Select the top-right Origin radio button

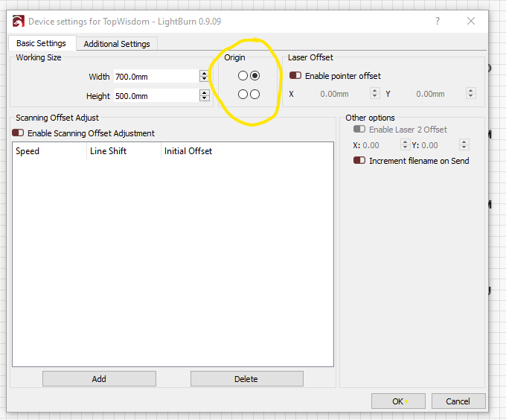(255, 76)
